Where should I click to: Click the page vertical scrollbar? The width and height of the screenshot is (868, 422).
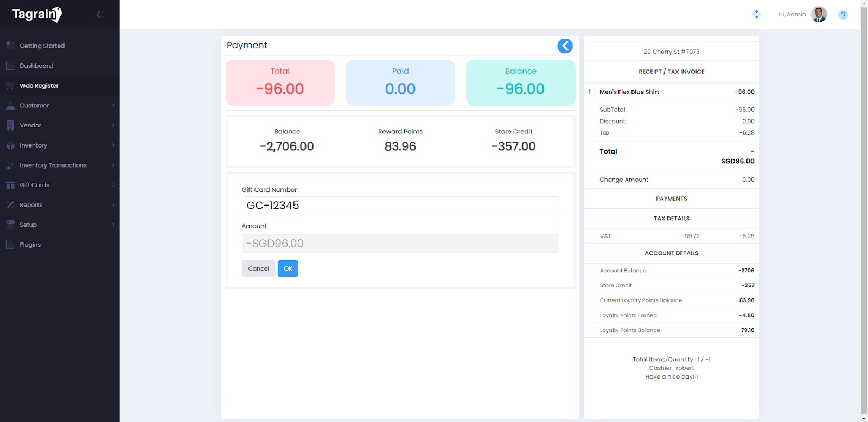[864, 211]
